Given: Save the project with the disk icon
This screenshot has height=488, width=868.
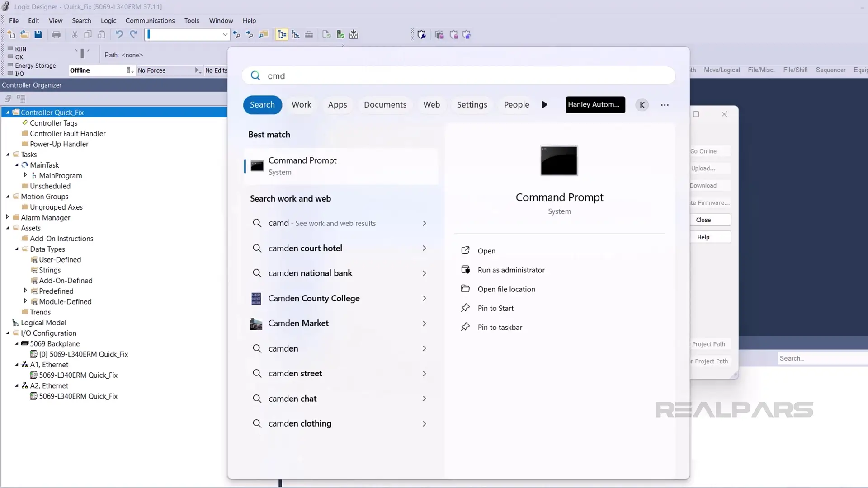Looking at the screenshot, I should pos(38,34).
